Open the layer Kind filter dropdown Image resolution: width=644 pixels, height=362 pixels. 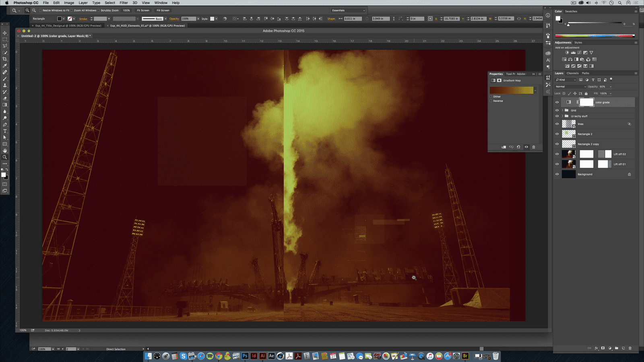click(566, 80)
